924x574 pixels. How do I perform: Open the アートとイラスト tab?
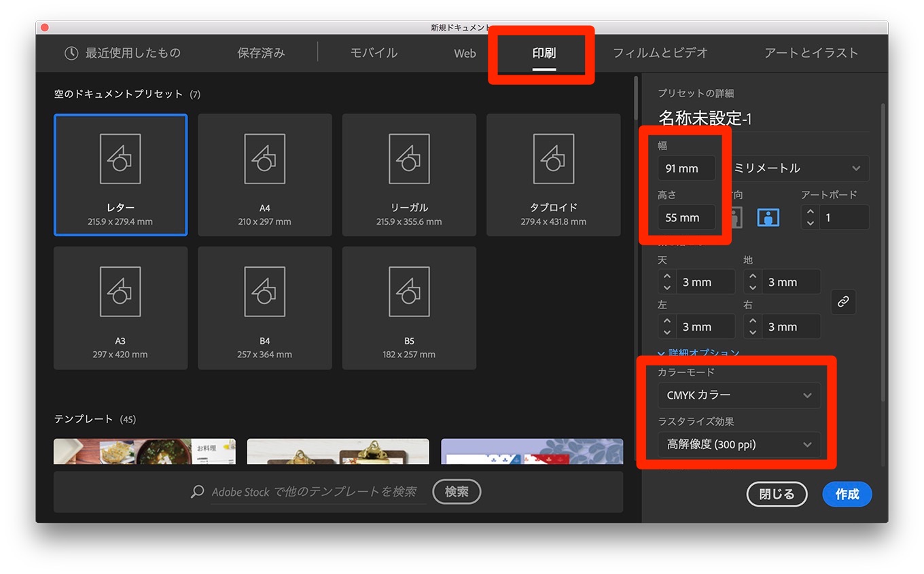coord(811,53)
